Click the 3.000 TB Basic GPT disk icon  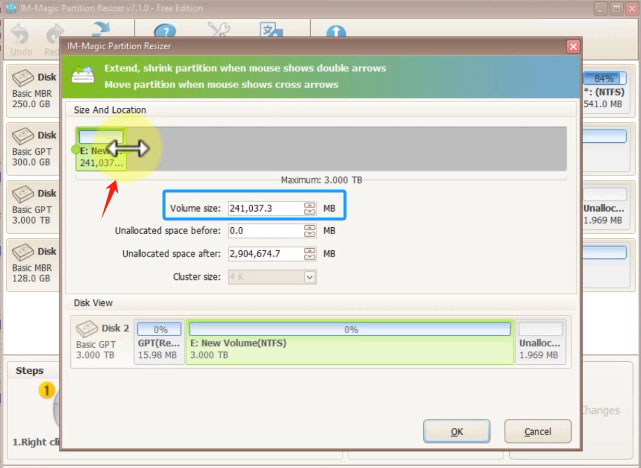[23, 194]
